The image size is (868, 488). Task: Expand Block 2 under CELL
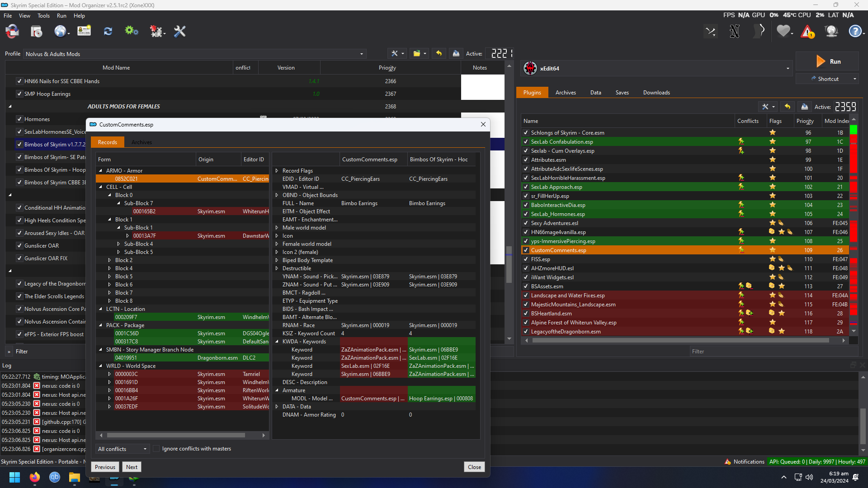point(109,260)
